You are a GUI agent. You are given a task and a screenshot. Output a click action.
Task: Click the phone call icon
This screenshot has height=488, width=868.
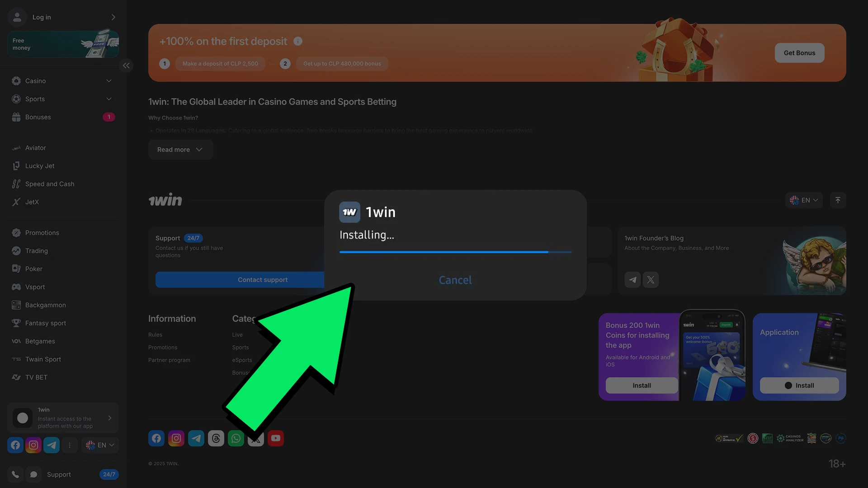click(15, 474)
